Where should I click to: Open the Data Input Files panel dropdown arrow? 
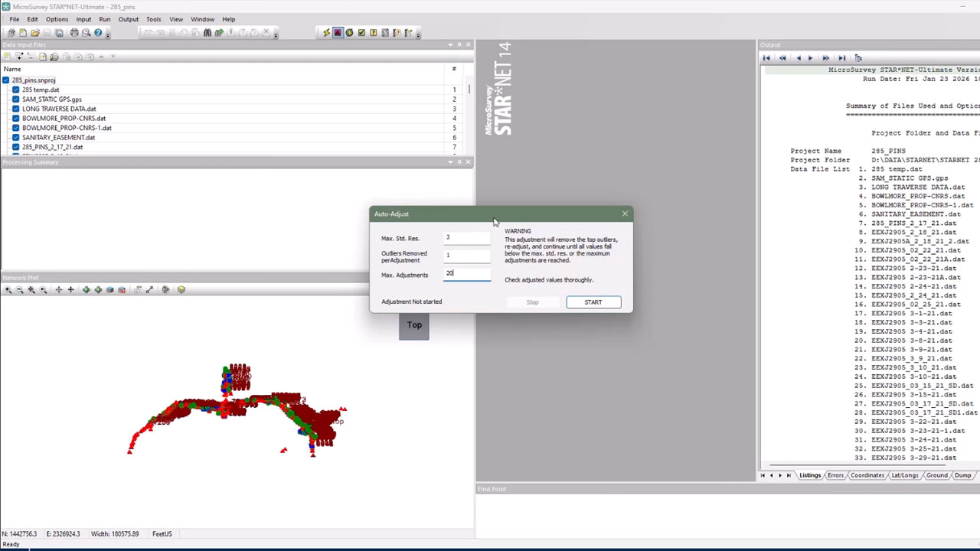[449, 45]
